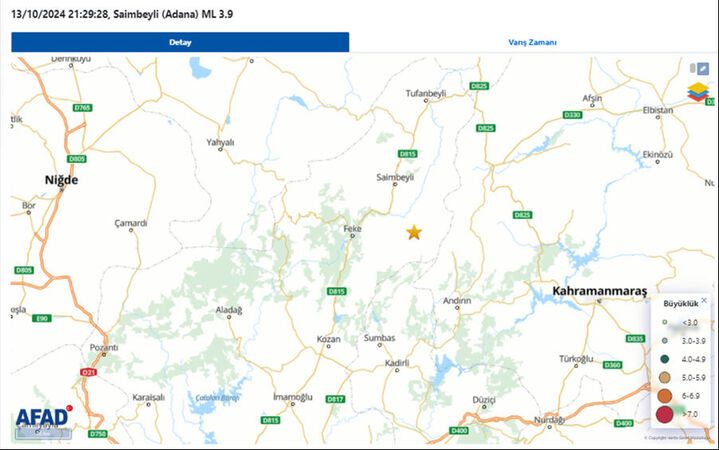Click the gray toggle beside pencil tool

pyautogui.click(x=692, y=68)
